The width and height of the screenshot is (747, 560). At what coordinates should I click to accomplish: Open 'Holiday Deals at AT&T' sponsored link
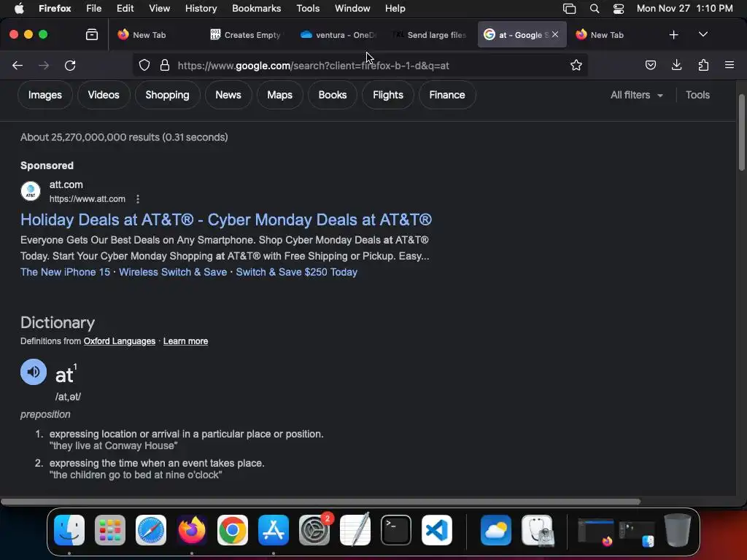(226, 220)
